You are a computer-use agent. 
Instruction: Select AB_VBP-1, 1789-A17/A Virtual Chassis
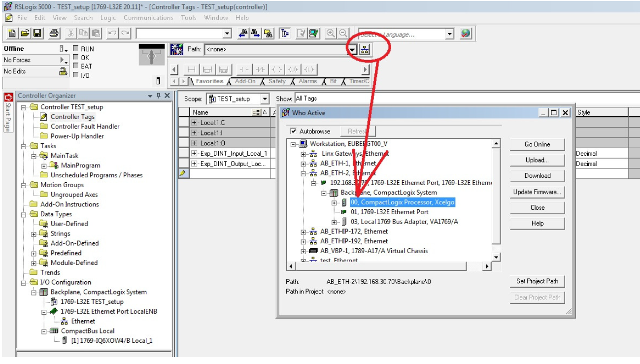(x=373, y=251)
